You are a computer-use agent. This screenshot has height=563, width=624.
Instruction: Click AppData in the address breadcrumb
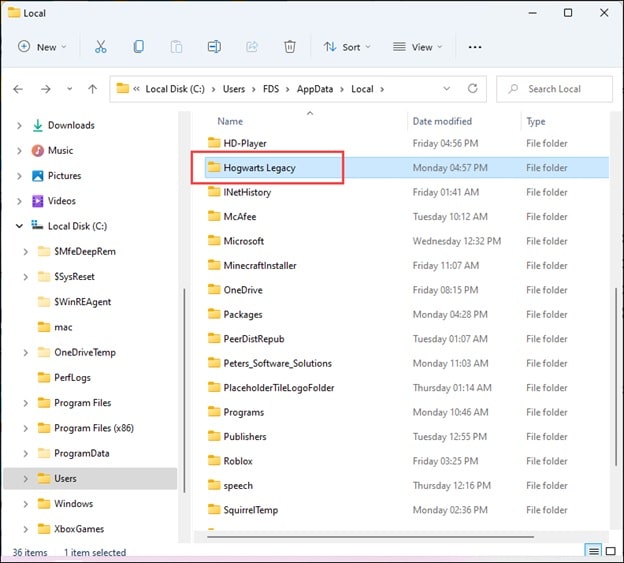[x=314, y=89]
